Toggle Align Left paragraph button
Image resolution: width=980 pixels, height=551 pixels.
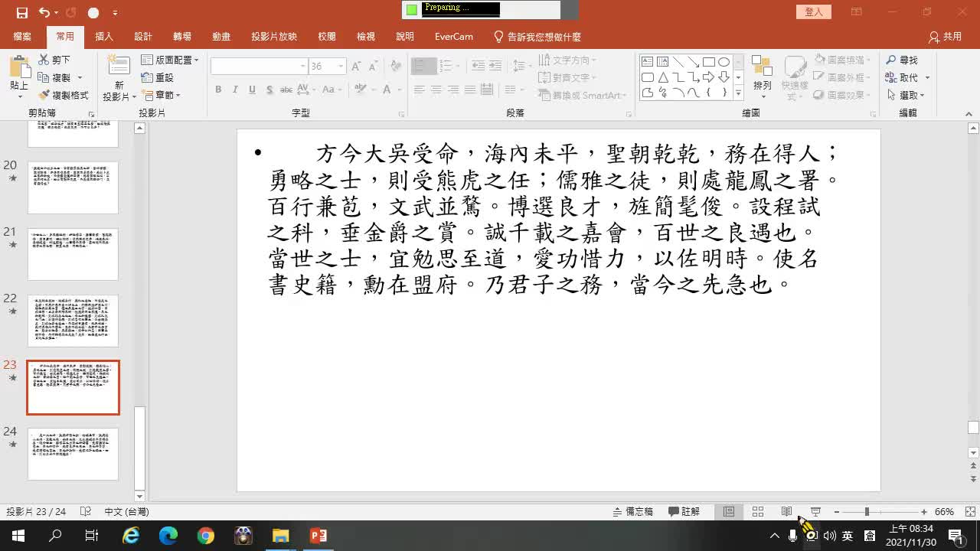[x=420, y=90]
